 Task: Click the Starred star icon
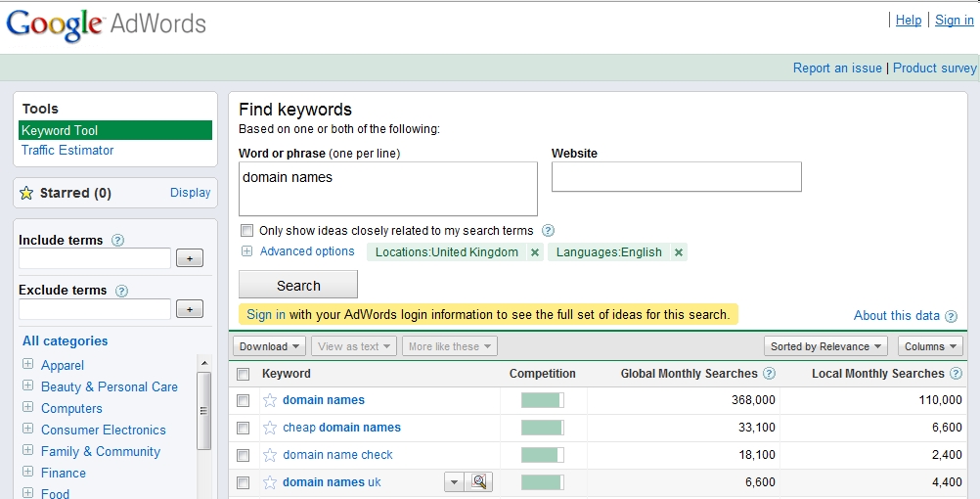tap(26, 193)
